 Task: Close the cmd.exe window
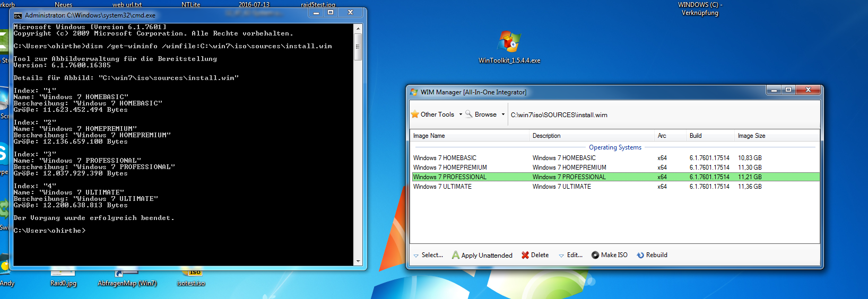tap(350, 13)
